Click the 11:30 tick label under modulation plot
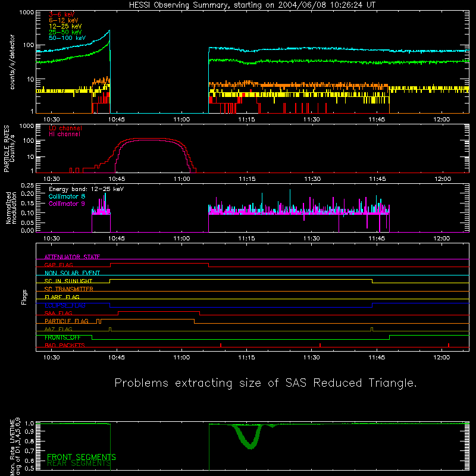The width and height of the screenshot is (476, 476). (x=311, y=239)
